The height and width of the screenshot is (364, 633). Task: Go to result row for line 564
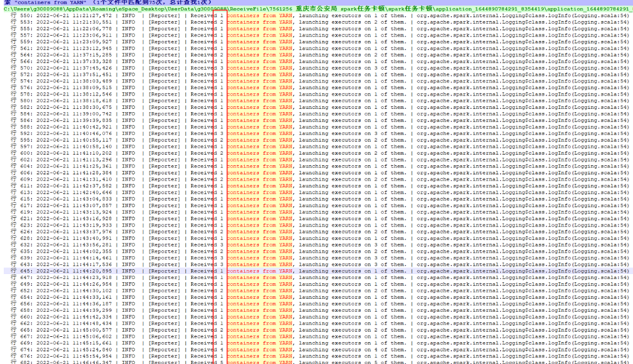tap(318, 55)
